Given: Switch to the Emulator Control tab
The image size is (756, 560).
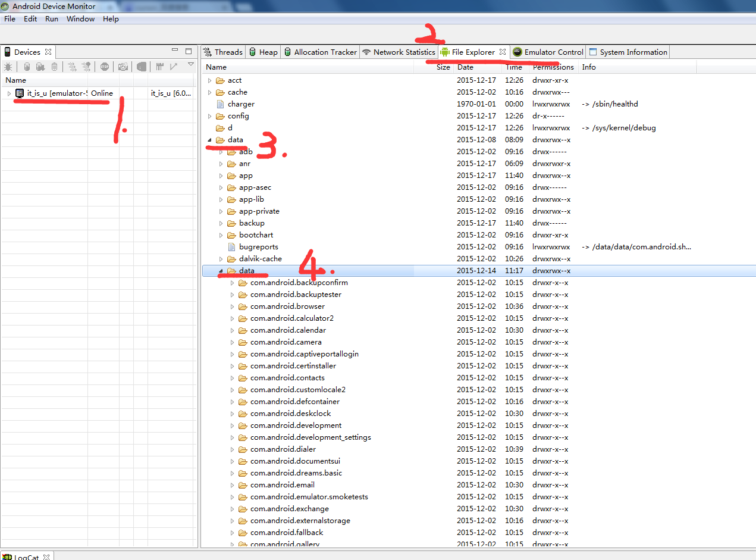Looking at the screenshot, I should coord(548,52).
